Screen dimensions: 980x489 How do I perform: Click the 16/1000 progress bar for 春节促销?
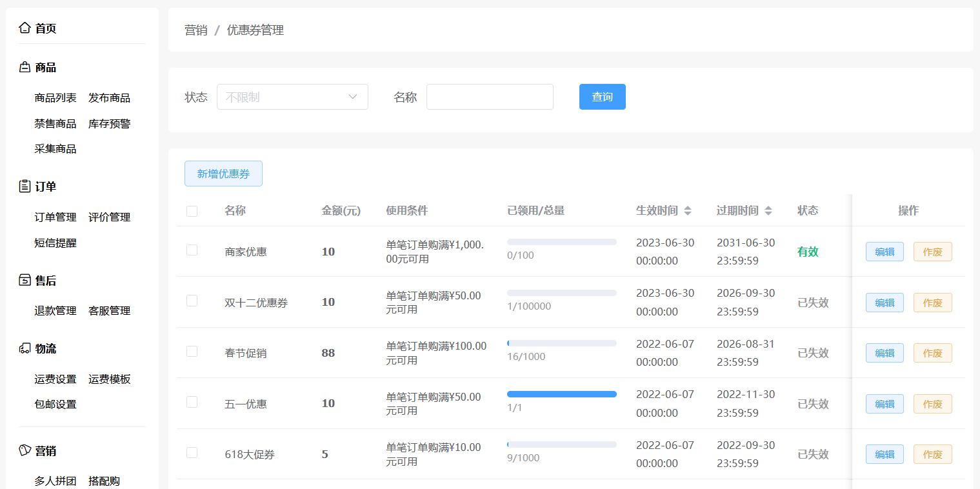(562, 343)
